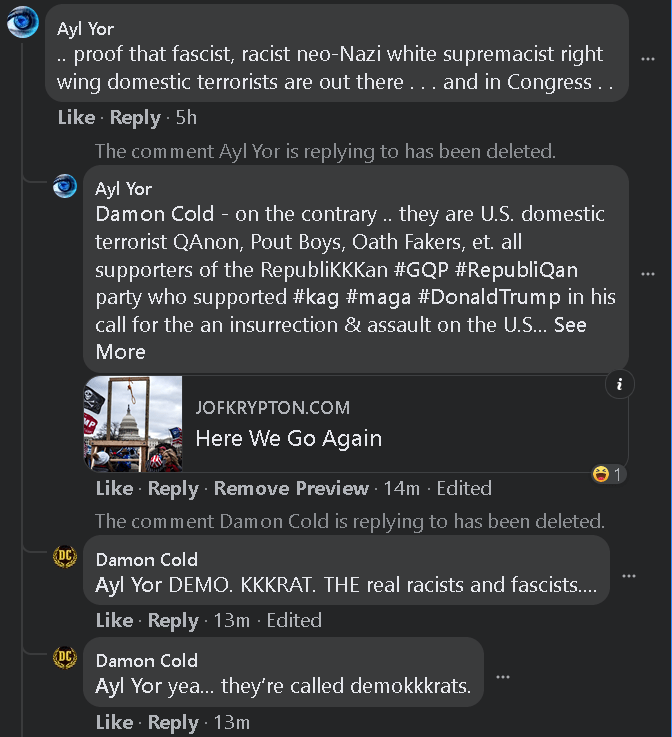Image resolution: width=672 pixels, height=737 pixels.
Task: Open options menu for DEMO. KKKRAT. comment
Action: click(629, 576)
